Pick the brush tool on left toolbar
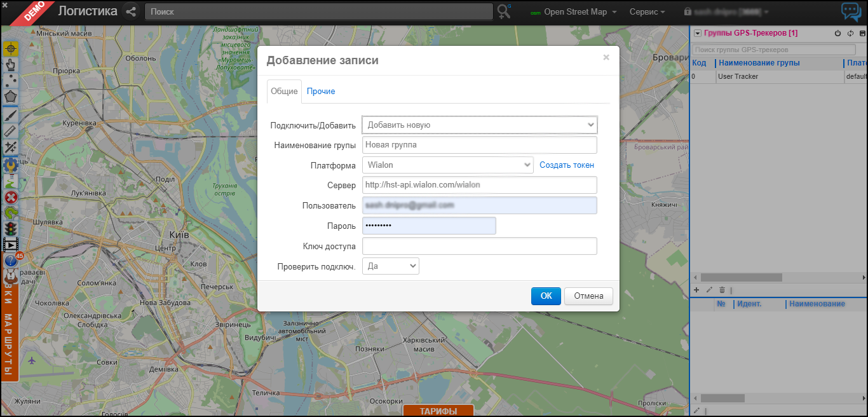Image resolution: width=868 pixels, height=417 pixels. tap(11, 114)
